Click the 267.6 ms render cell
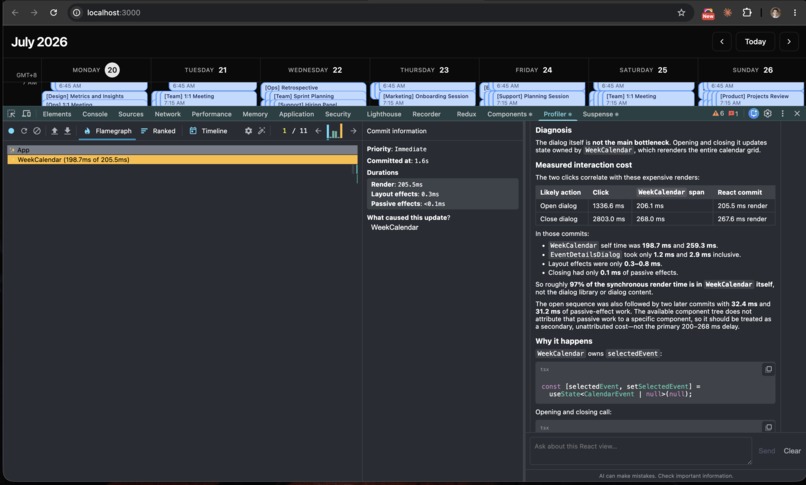The width and height of the screenshot is (806, 485). (x=742, y=219)
